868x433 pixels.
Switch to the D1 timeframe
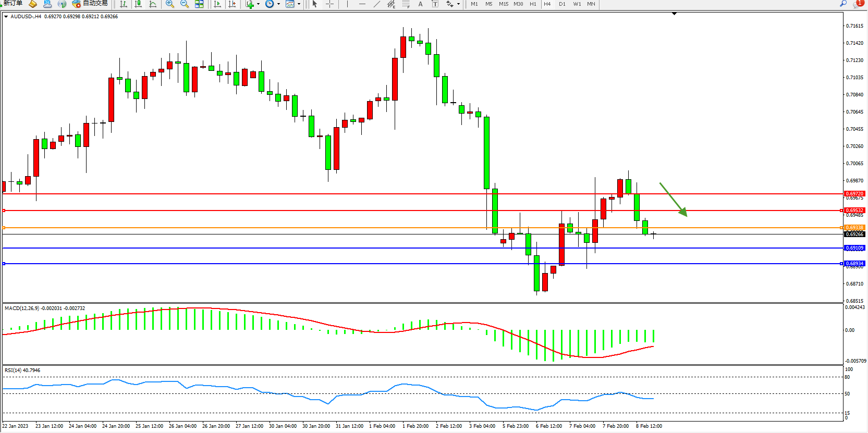click(562, 4)
